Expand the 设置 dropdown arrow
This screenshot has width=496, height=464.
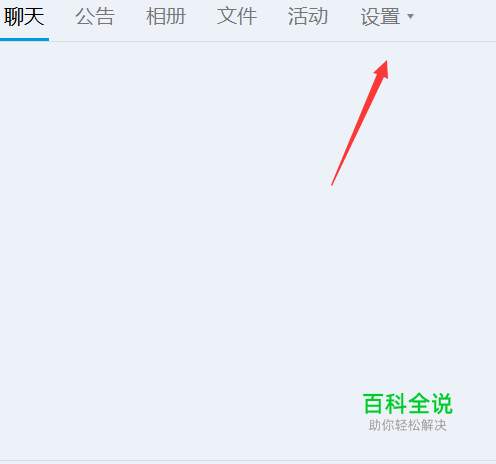410,16
